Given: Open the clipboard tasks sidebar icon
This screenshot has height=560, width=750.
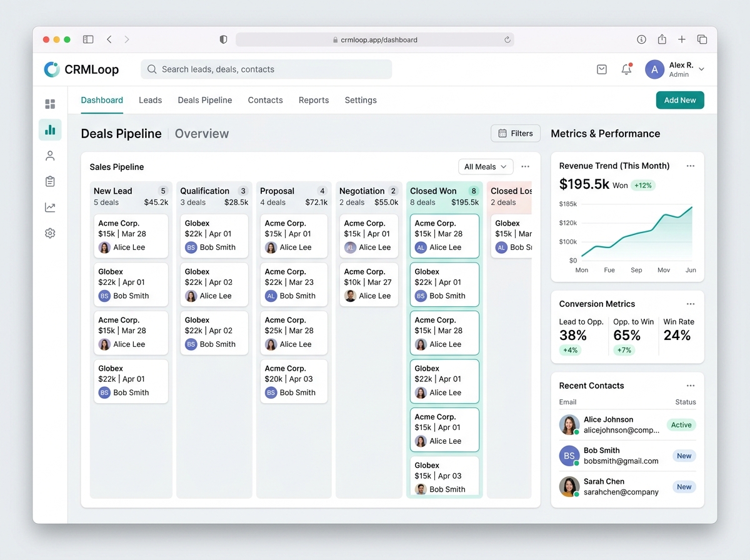Looking at the screenshot, I should (x=50, y=181).
